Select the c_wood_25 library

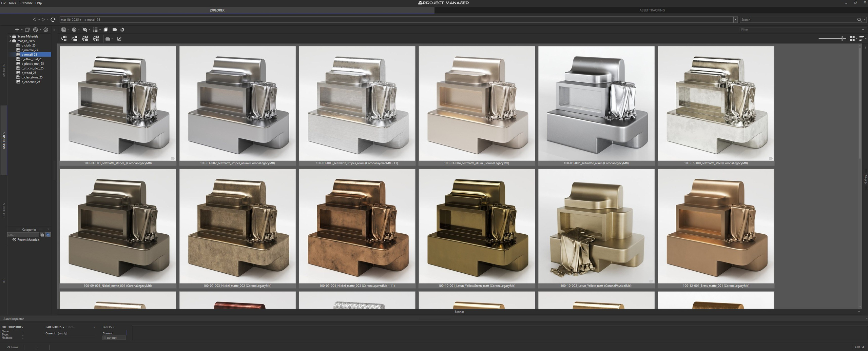tap(29, 73)
